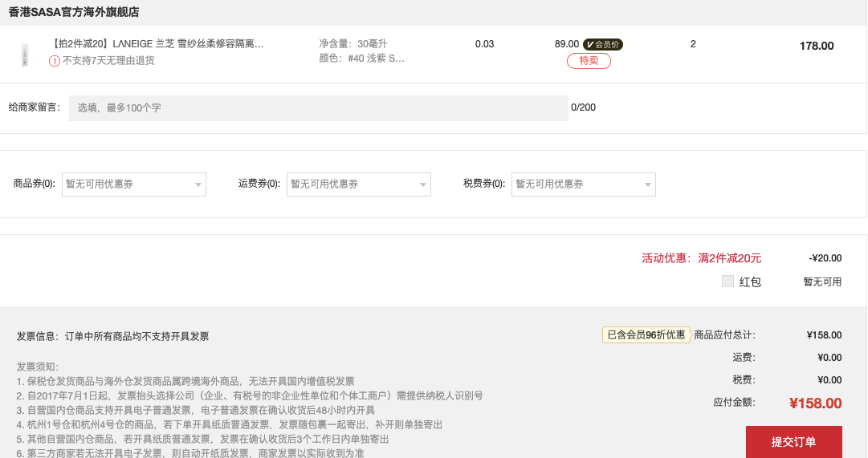Click the 商品应付总计 ¥158.00 value

tap(825, 335)
